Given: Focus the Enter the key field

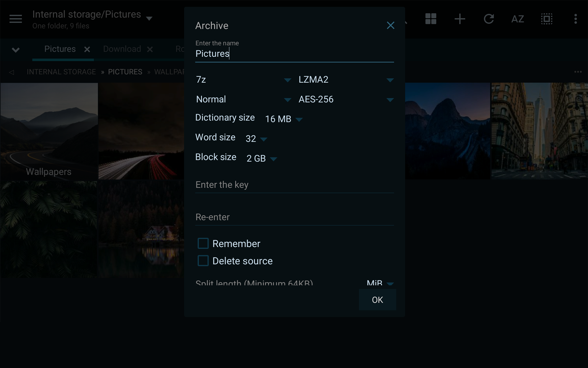Looking at the screenshot, I should pyautogui.click(x=295, y=185).
